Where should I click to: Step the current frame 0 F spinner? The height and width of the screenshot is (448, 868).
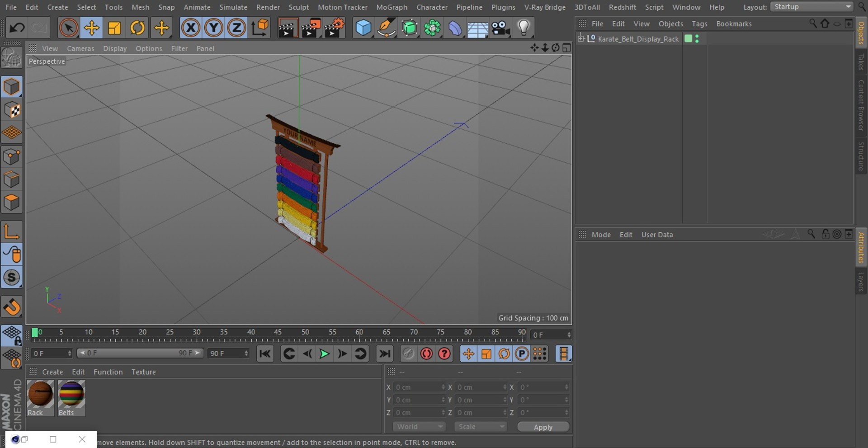(569, 335)
